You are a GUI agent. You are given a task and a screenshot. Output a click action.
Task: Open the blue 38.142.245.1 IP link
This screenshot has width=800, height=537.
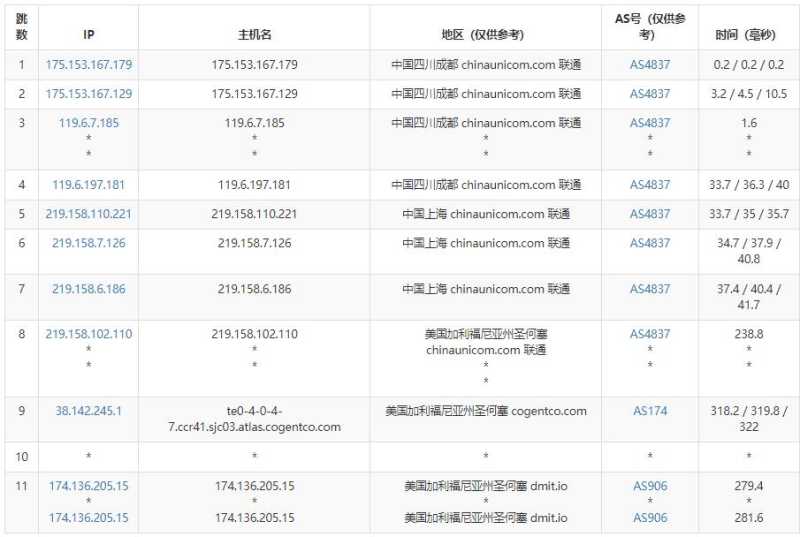coord(89,411)
